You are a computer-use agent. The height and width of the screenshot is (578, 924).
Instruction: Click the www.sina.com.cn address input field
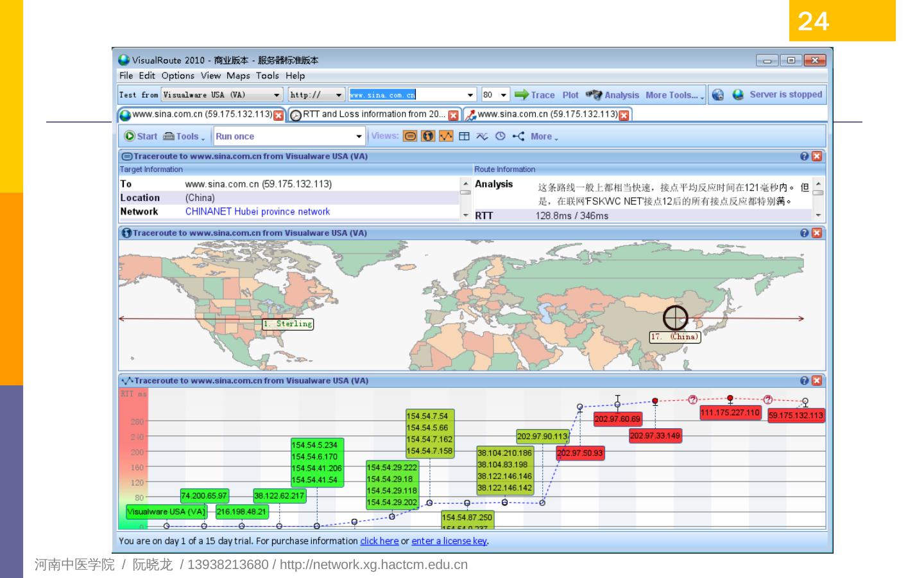click(407, 95)
